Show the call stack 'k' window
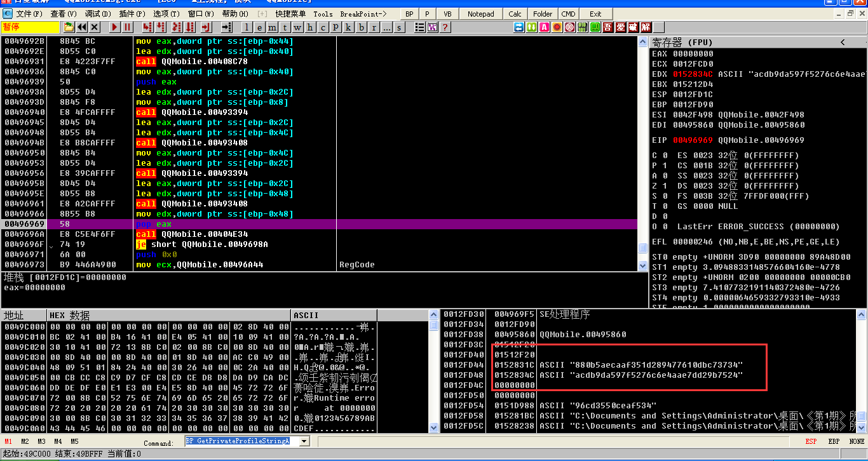 348,27
